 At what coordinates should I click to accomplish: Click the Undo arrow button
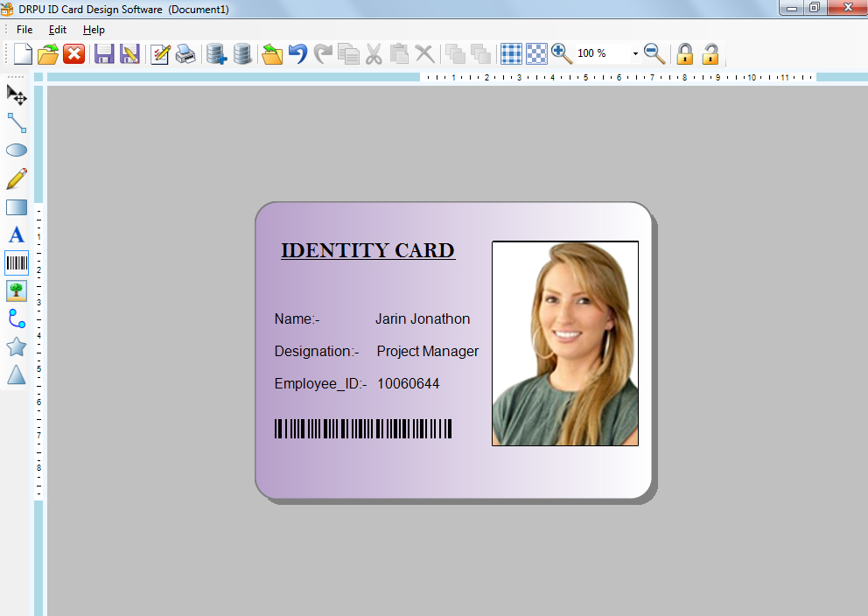click(298, 54)
